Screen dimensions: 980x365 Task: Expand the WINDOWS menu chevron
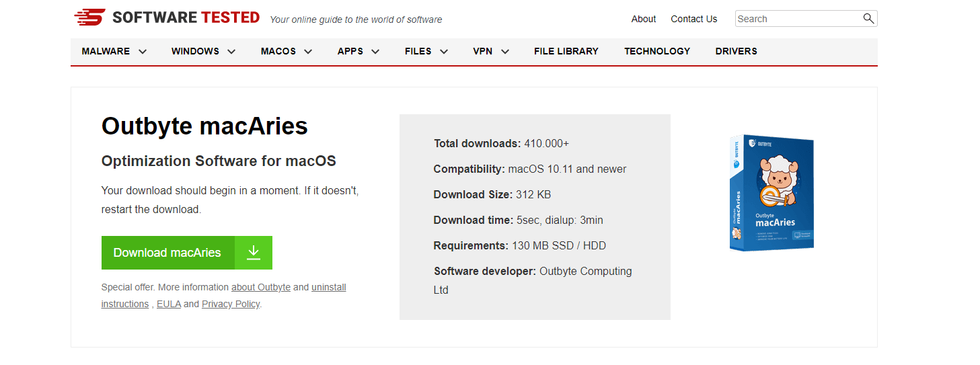tap(231, 52)
